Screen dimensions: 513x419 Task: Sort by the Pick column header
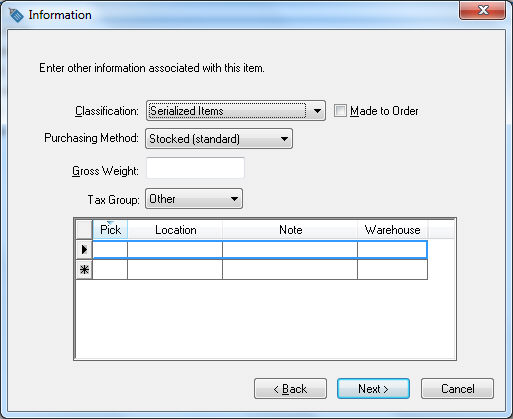tap(110, 230)
